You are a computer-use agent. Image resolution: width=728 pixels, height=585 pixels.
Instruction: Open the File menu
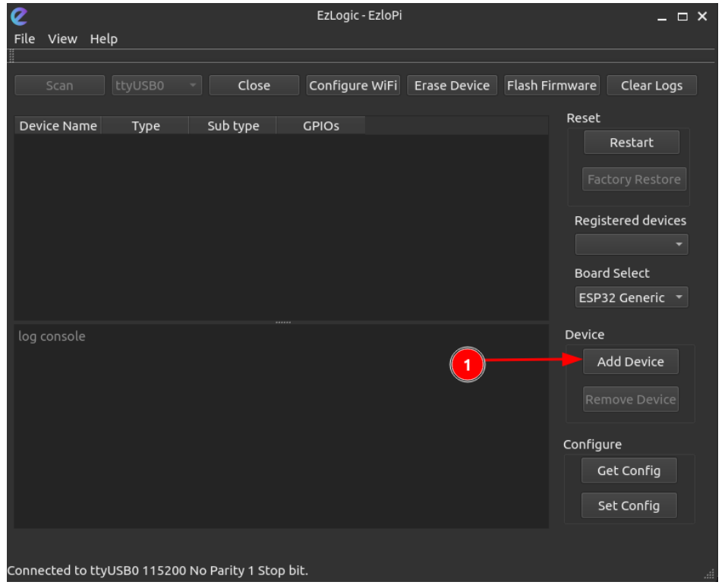tap(24, 39)
